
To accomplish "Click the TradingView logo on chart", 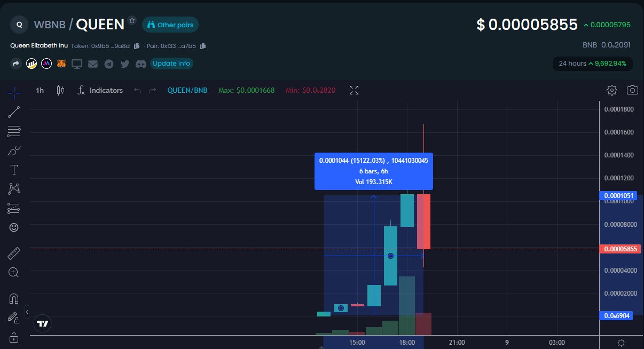I will pos(42,323).
